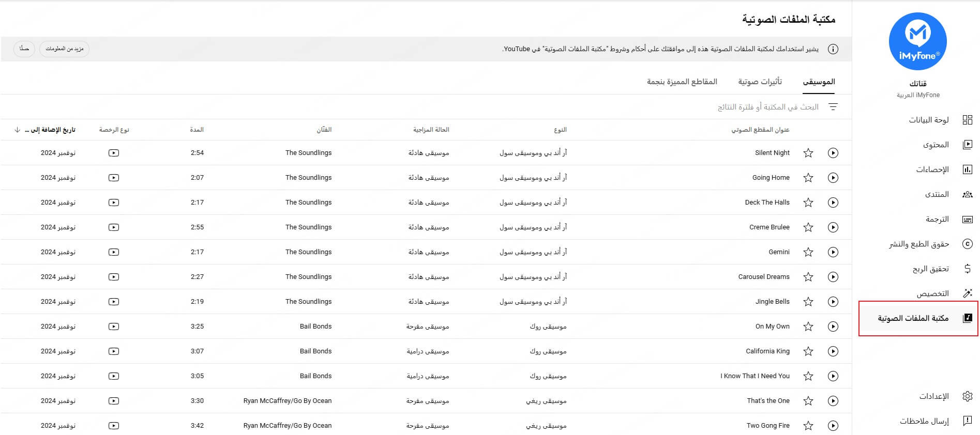The width and height of the screenshot is (980, 435).
Task: Click license type icon for On My Own
Action: 114,327
